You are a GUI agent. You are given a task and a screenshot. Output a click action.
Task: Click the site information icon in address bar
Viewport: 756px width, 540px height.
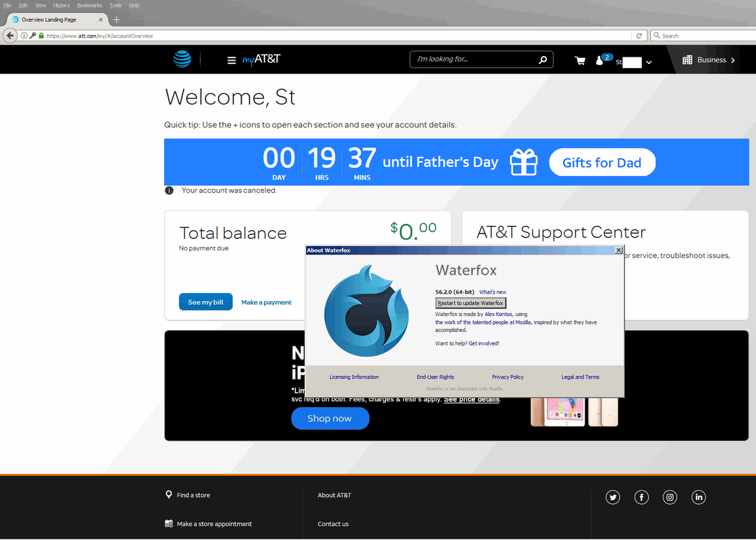tap(24, 36)
